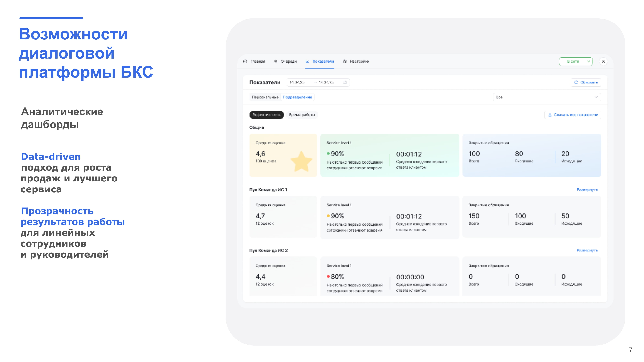The image size is (644, 362).
Task: Click the Пул Команда ИС 1 heading
Action: tap(268, 190)
